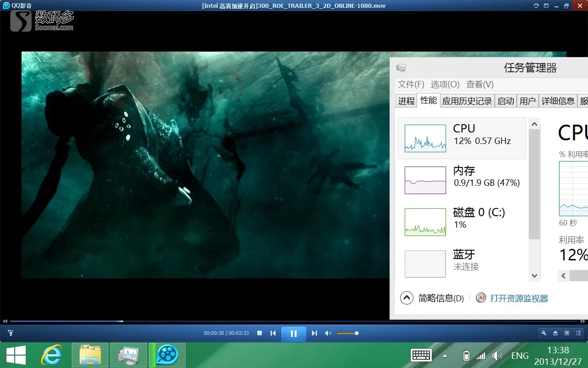
Task: Click the eject/open file icon
Action: 555,333
